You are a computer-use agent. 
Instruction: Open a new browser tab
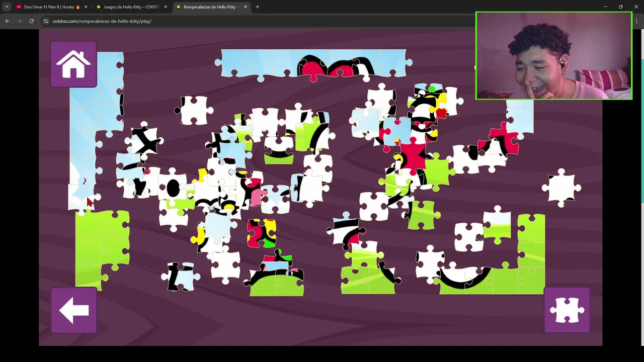(x=258, y=7)
